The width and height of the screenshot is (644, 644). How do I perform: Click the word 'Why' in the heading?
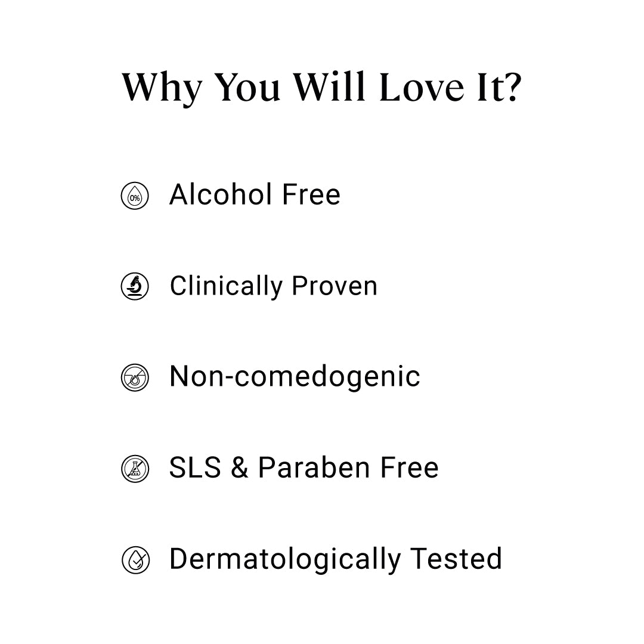tap(162, 88)
